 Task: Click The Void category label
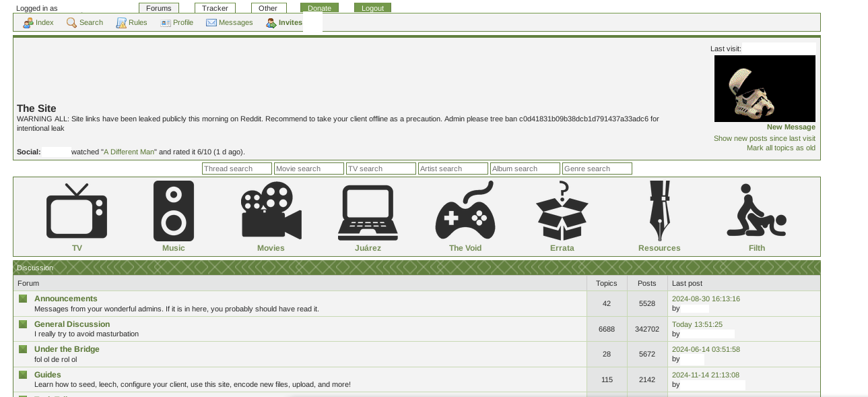465,248
